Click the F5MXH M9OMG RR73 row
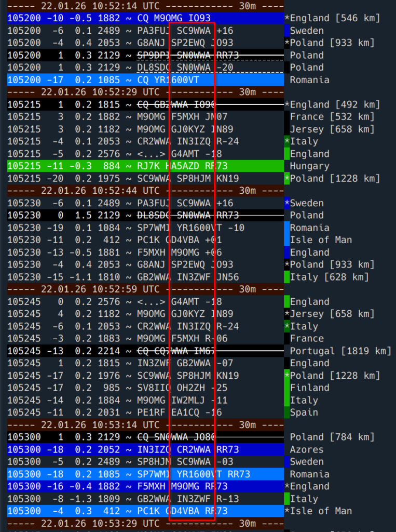Image resolution: width=396 pixels, height=532 pixels. point(145,486)
